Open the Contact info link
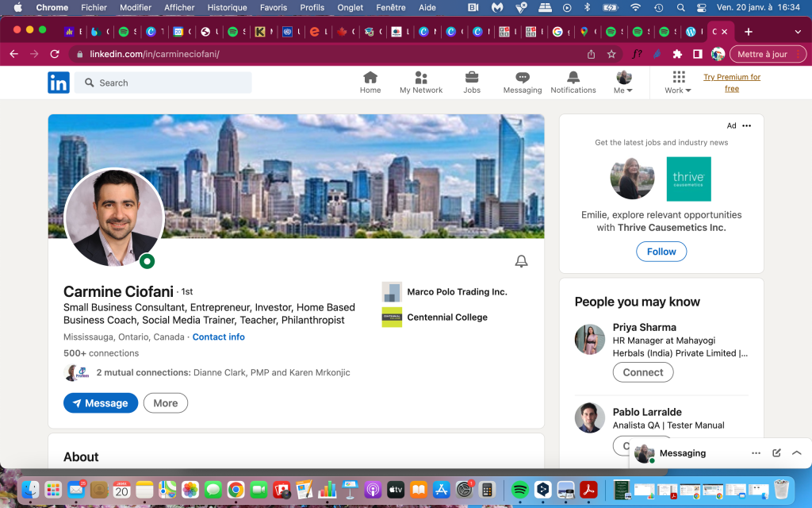 (x=218, y=337)
